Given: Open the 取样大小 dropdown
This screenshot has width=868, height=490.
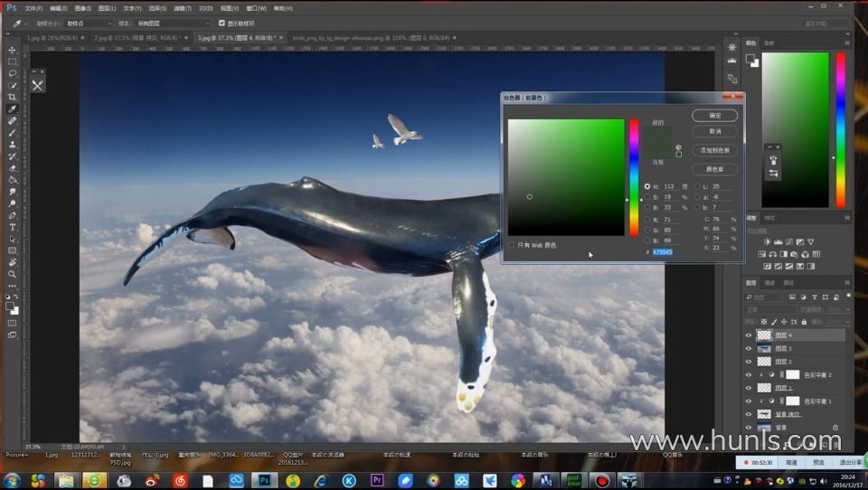Looking at the screenshot, I should tap(90, 23).
